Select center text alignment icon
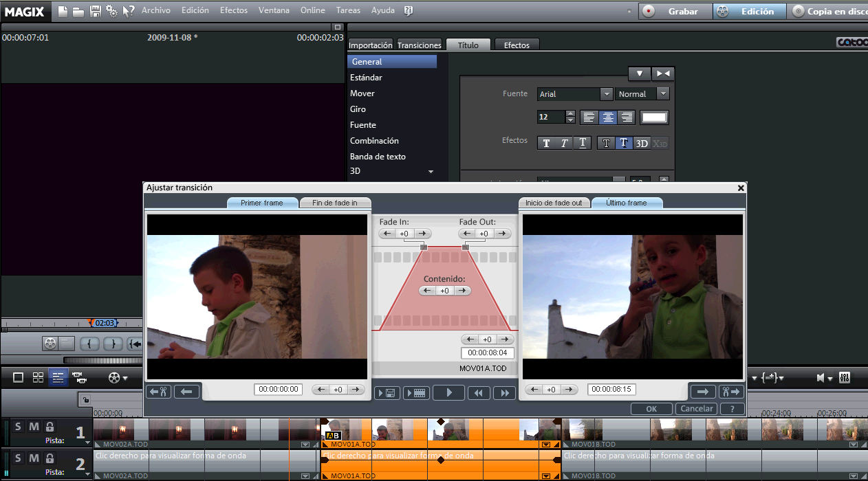The width and height of the screenshot is (868, 481). point(608,118)
